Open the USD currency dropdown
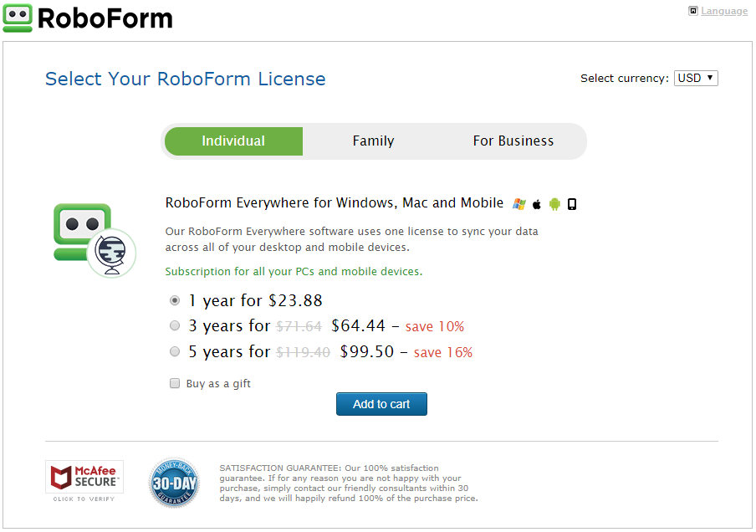This screenshot has height=532, width=756. 696,78
